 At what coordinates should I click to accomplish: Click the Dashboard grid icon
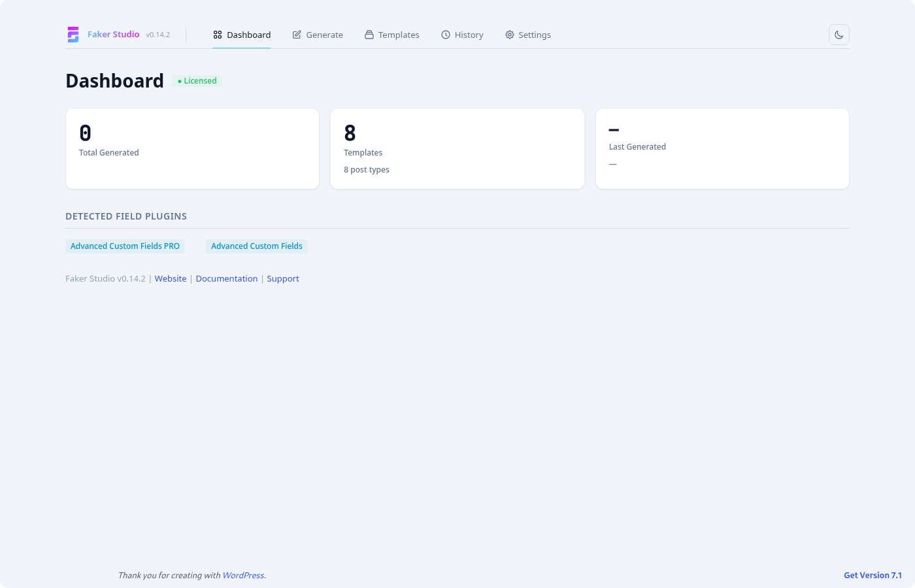point(218,35)
